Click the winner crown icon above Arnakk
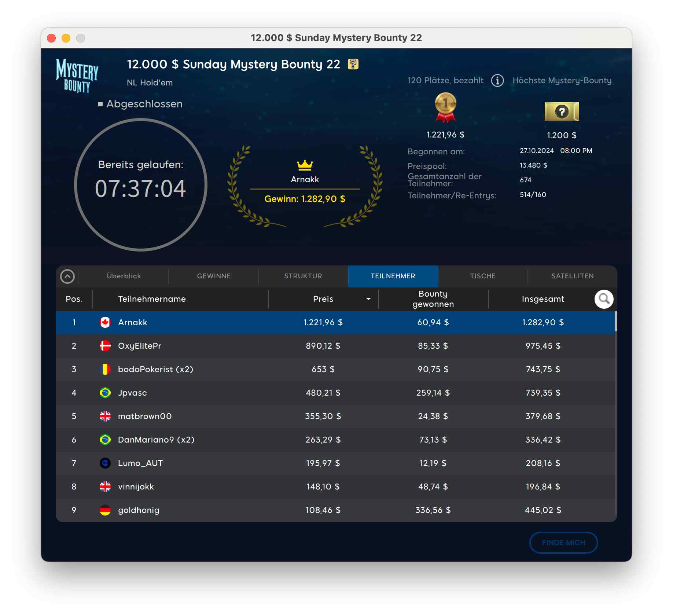 [305, 165]
